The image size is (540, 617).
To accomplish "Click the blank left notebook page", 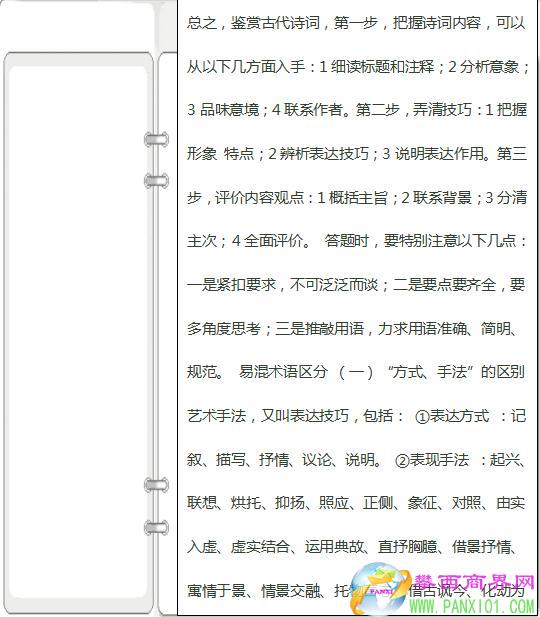I will 78,331.
